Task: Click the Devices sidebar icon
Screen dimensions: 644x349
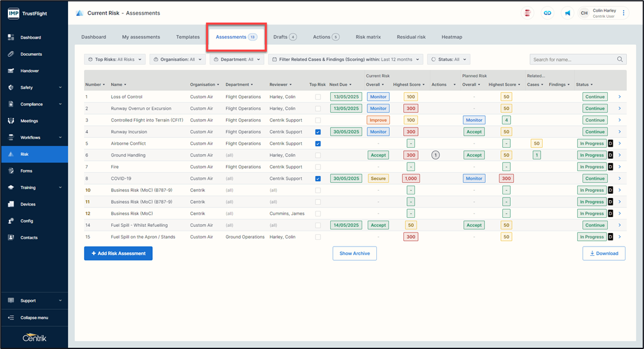Action: (11, 204)
